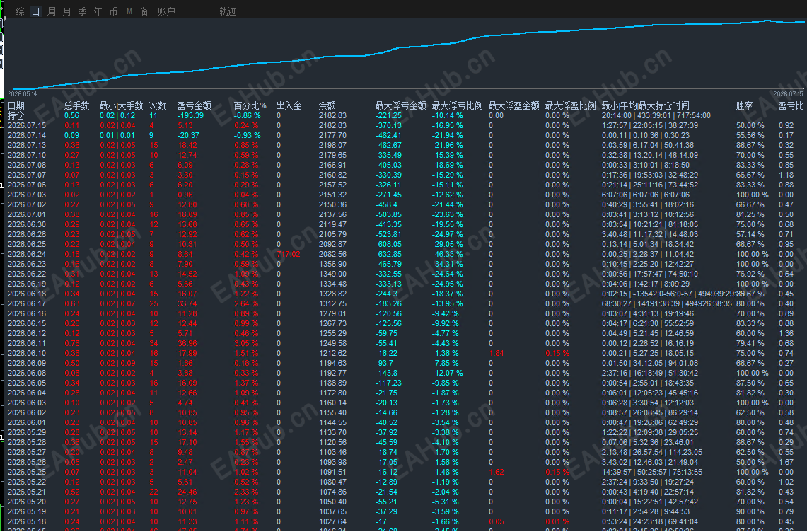Switch to the 月 monthly tab
Screen dimensions: 807x532
click(67, 11)
